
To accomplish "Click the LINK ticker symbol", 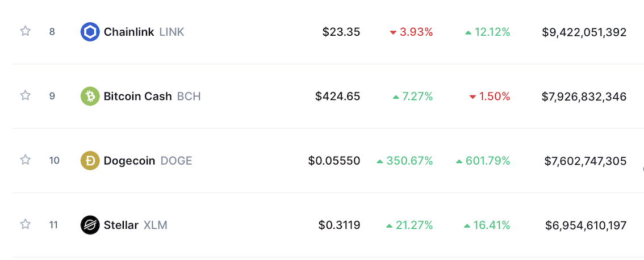I will point(172,32).
